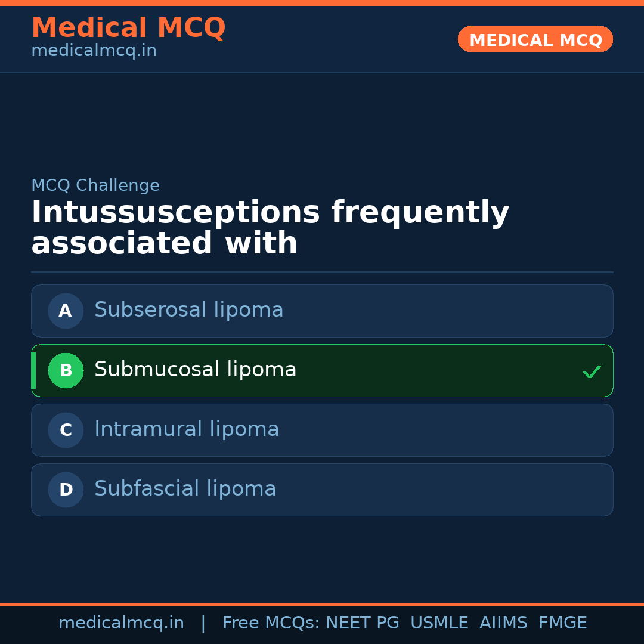Choose the Subfascial lipoma answer

coord(185,489)
